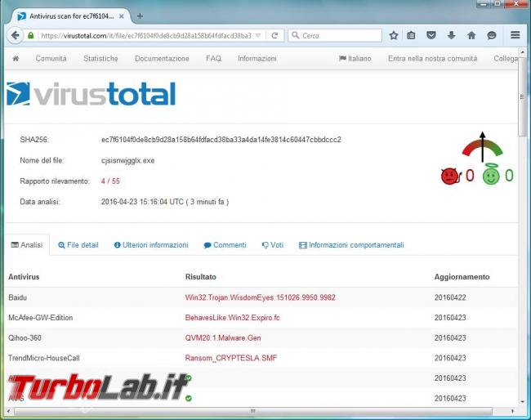Click the Antivirus column header
This screenshot has width=531, height=420.
[24, 277]
